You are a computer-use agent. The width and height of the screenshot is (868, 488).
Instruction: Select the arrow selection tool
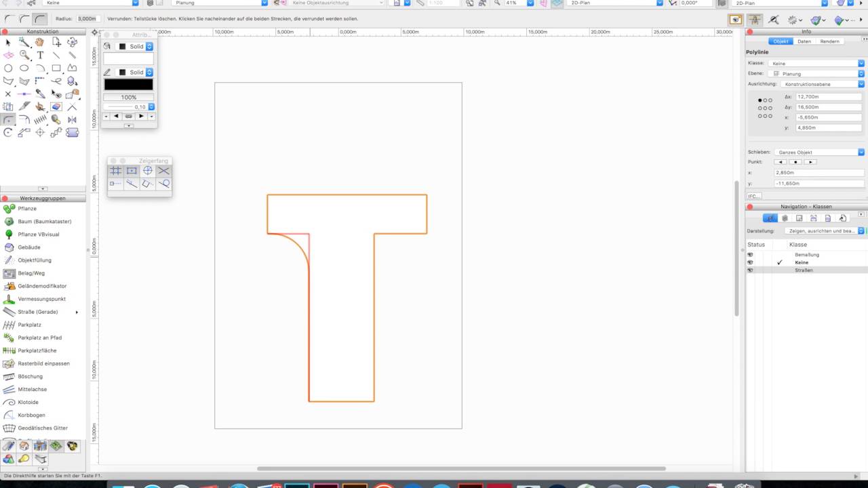click(8, 42)
